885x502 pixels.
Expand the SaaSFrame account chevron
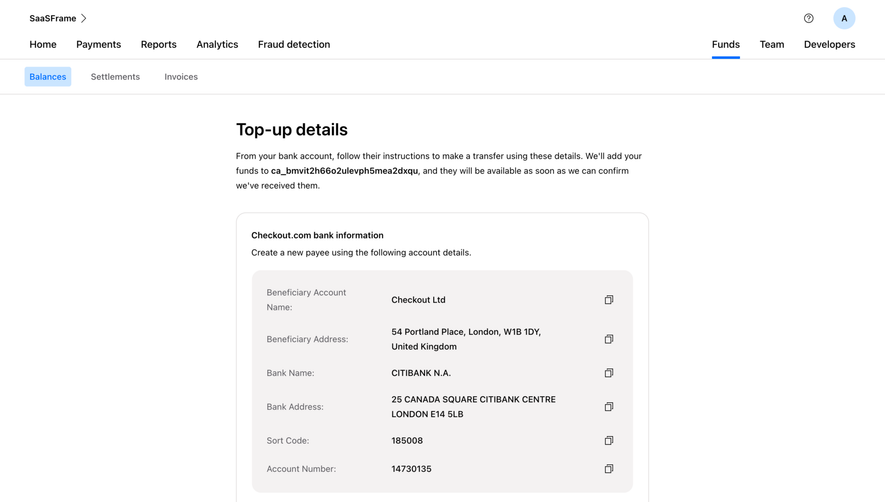click(x=84, y=19)
